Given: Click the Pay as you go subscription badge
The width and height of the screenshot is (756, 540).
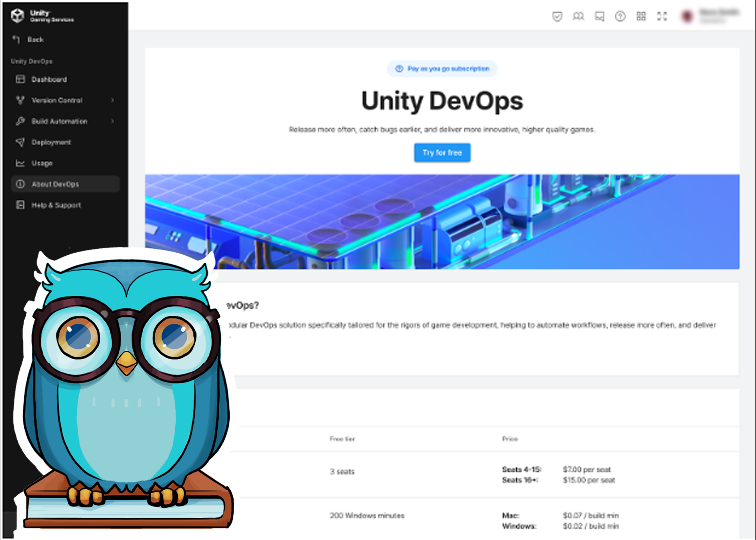Looking at the screenshot, I should pos(442,69).
